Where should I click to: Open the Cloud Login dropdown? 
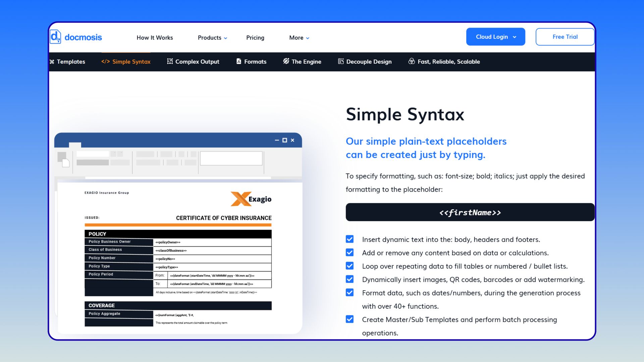click(495, 37)
